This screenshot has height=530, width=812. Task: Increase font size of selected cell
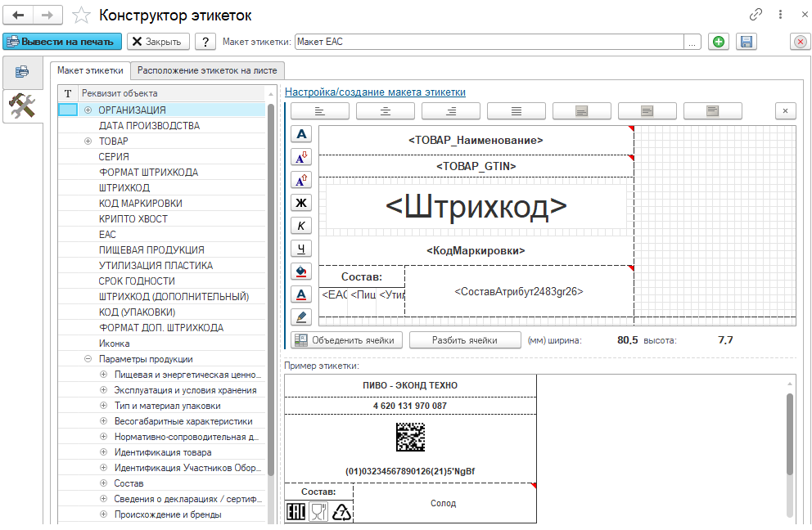click(302, 179)
